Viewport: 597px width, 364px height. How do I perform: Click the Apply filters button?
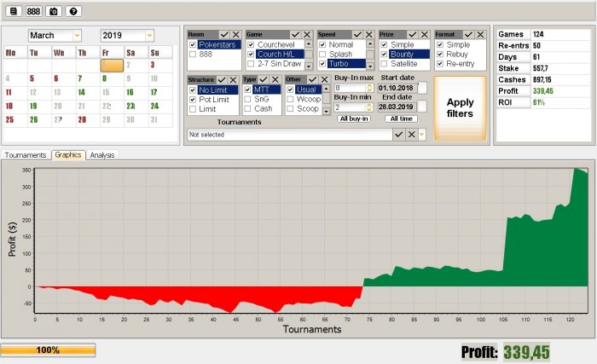tap(460, 108)
